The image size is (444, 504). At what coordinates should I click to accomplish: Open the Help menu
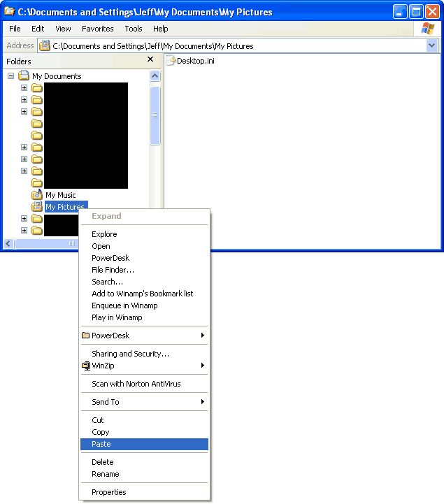click(160, 29)
